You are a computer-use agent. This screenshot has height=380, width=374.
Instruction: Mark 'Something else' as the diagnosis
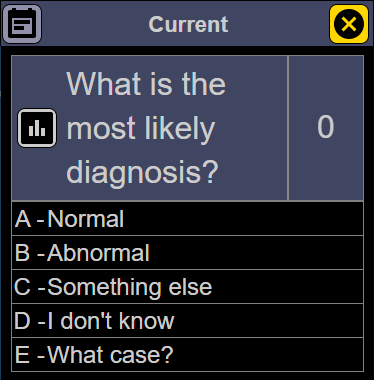(187, 287)
